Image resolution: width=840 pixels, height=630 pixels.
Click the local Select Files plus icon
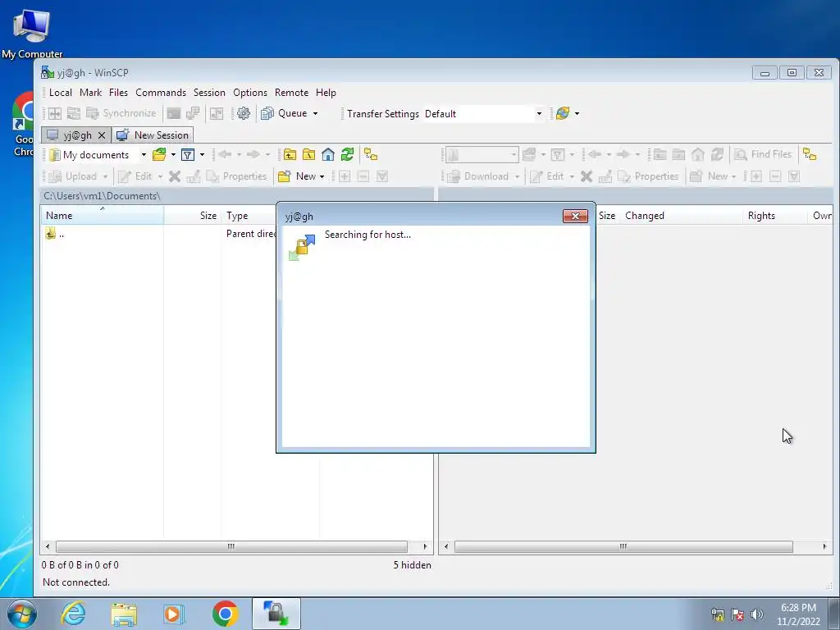click(x=345, y=176)
